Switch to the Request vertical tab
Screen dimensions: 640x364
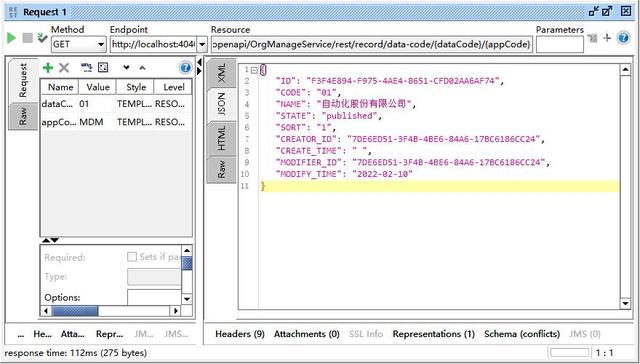23,80
